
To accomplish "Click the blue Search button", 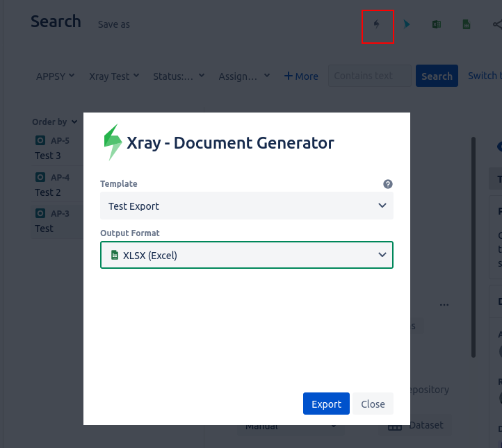I will [x=437, y=76].
